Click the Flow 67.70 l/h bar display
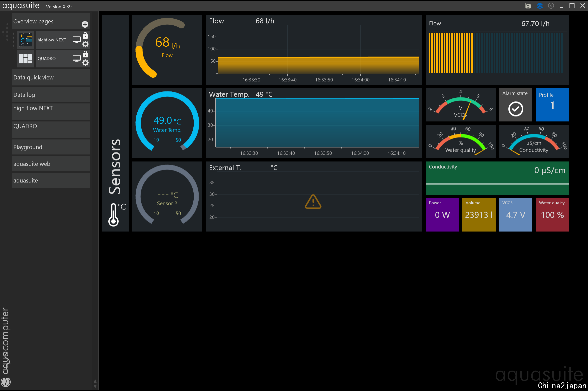Viewport: 588px width, 391px height. pyautogui.click(x=497, y=50)
